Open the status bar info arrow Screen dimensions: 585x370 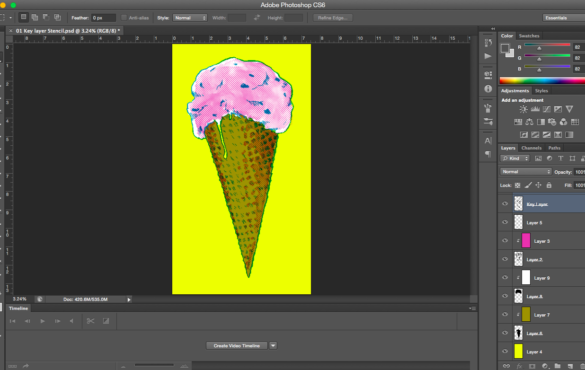[x=129, y=300]
